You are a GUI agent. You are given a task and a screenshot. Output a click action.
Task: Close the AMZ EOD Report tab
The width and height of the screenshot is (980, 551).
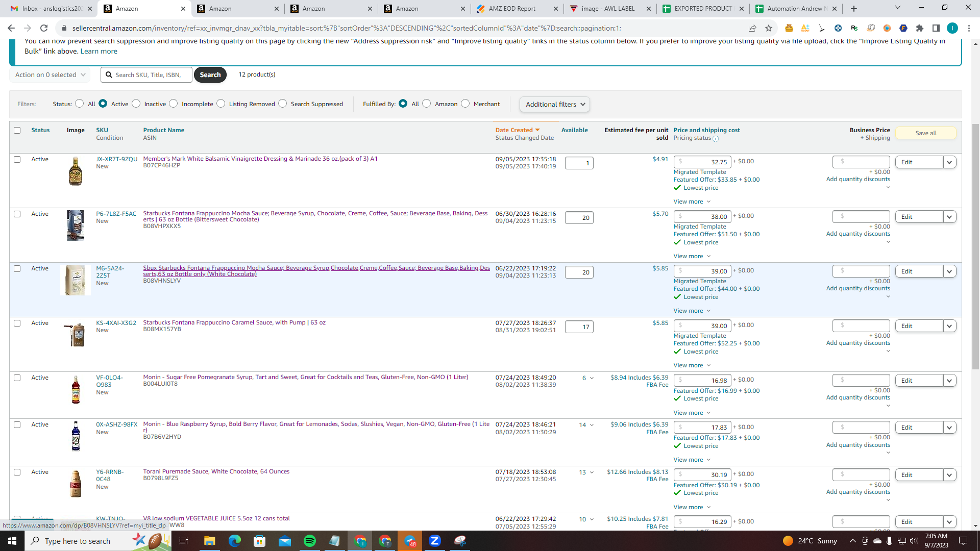coord(556,9)
